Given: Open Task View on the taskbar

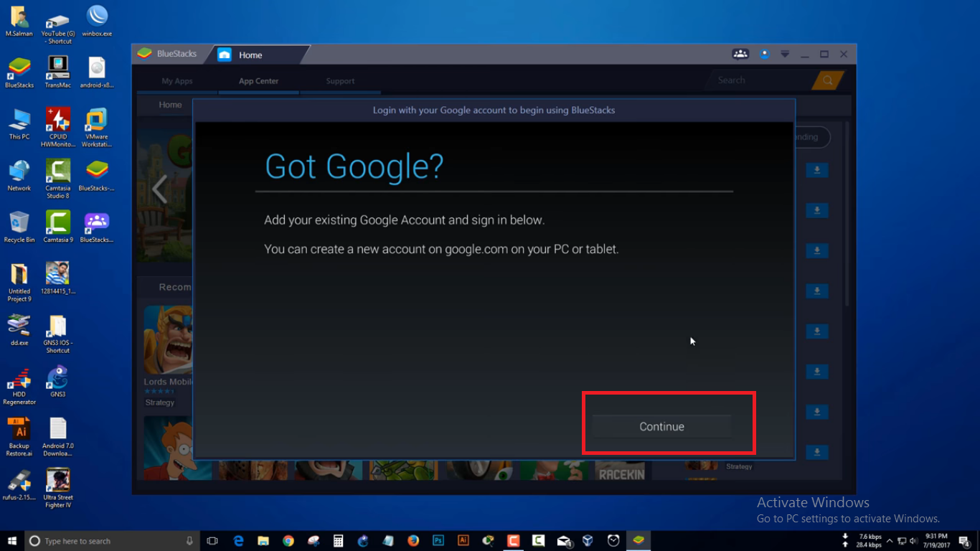Looking at the screenshot, I should (x=212, y=541).
